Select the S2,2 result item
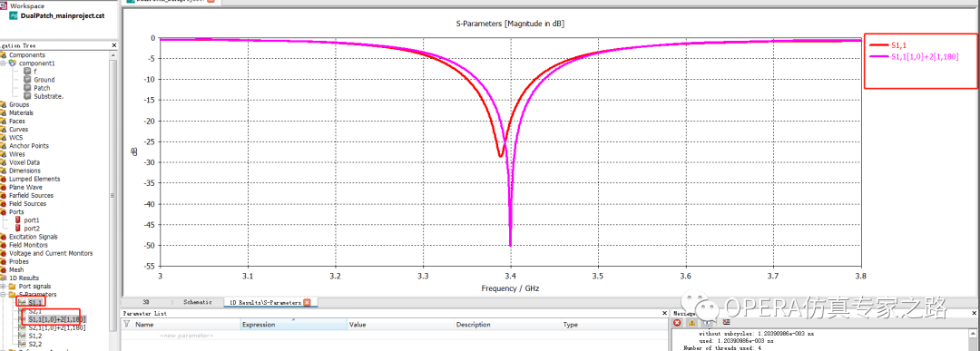The height and width of the screenshot is (351, 980). point(35,344)
